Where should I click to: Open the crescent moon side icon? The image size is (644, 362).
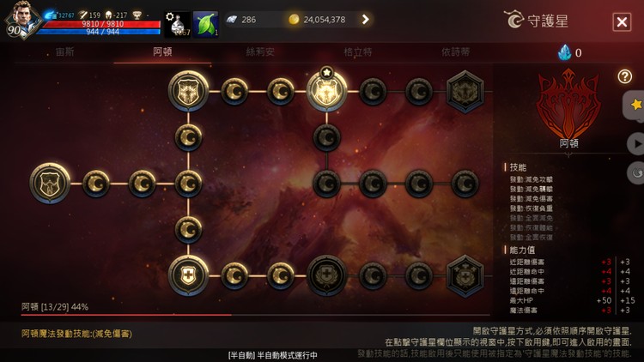coord(635,172)
